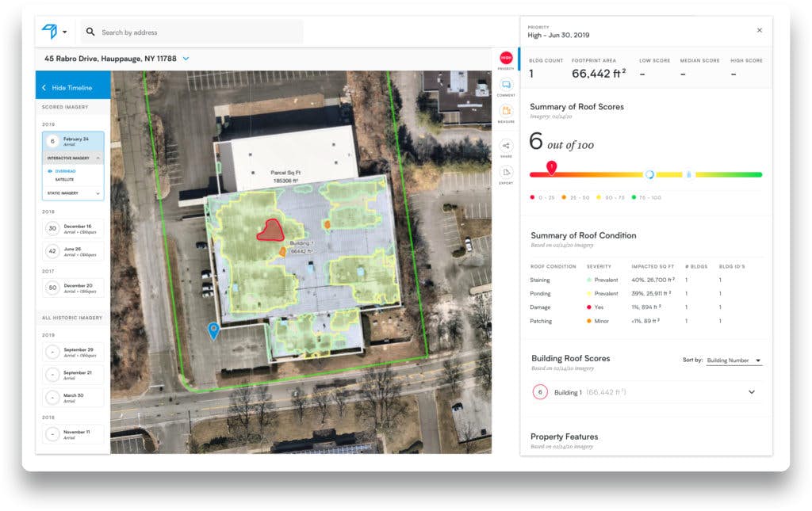Click the Share icon
The width and height of the screenshot is (812, 511).
click(x=506, y=147)
